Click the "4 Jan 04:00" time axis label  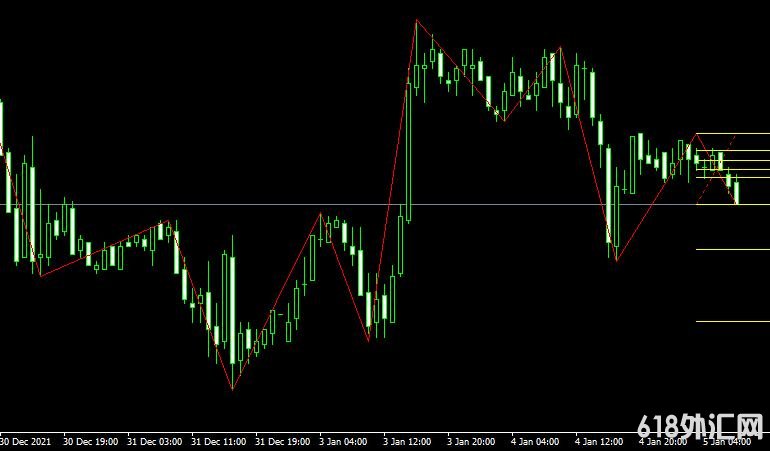pos(535,442)
